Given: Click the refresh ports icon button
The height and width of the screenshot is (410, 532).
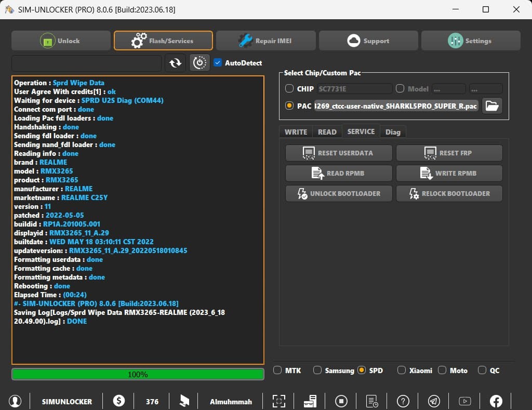Looking at the screenshot, I should pos(175,63).
